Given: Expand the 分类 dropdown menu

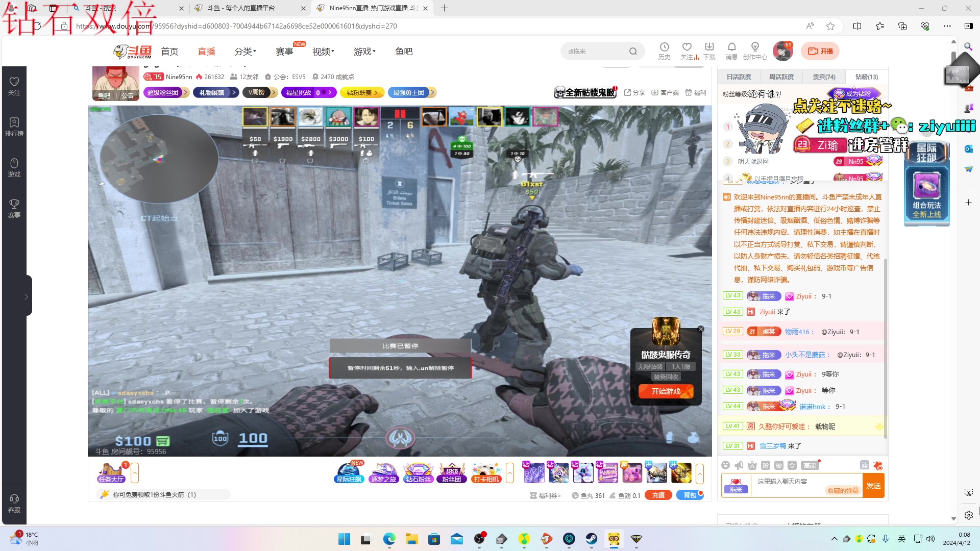Looking at the screenshot, I should pyautogui.click(x=245, y=52).
